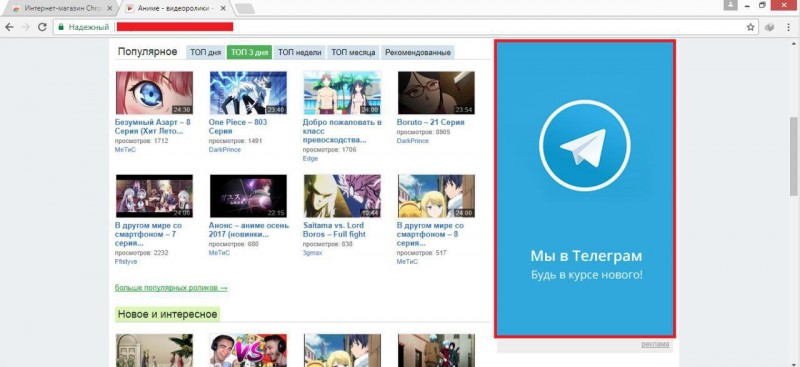The height and width of the screenshot is (367, 800).
Task: Open author MeTиC under Безумный Азарт
Action: 125,150
